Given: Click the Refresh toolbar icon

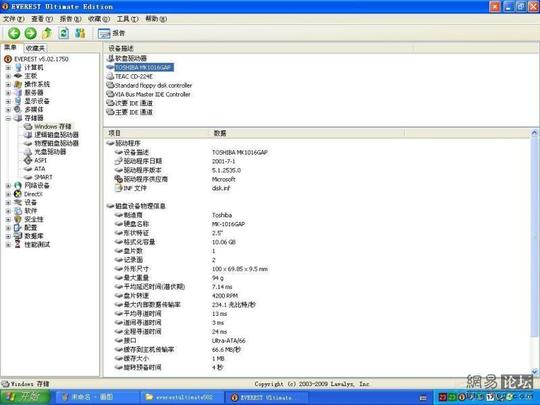Looking at the screenshot, I should pyautogui.click(x=64, y=33).
